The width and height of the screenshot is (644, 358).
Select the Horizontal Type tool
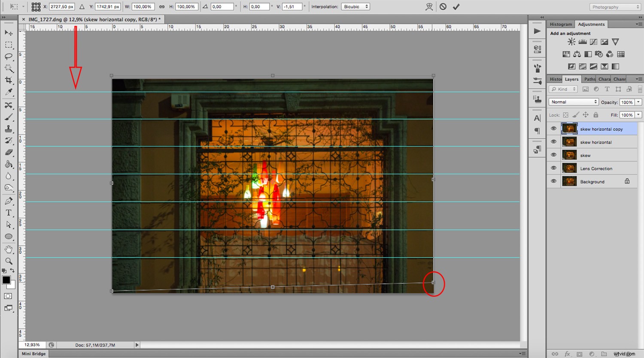pyautogui.click(x=9, y=213)
